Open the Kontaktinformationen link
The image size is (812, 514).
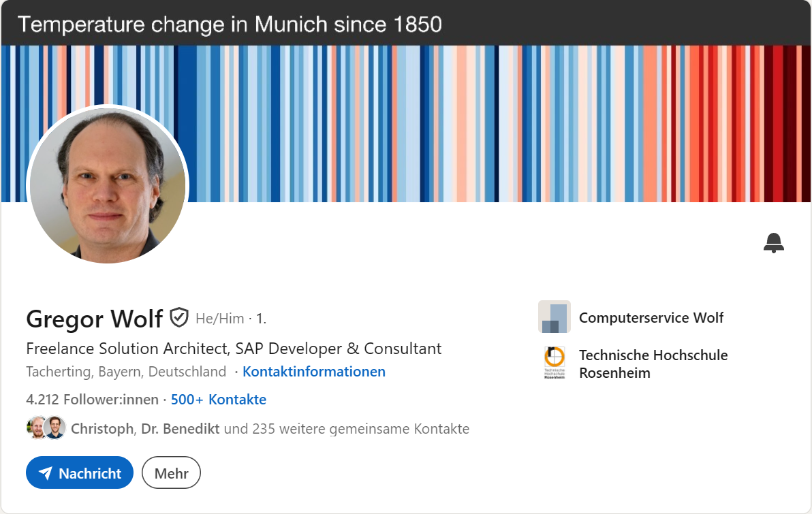point(314,372)
